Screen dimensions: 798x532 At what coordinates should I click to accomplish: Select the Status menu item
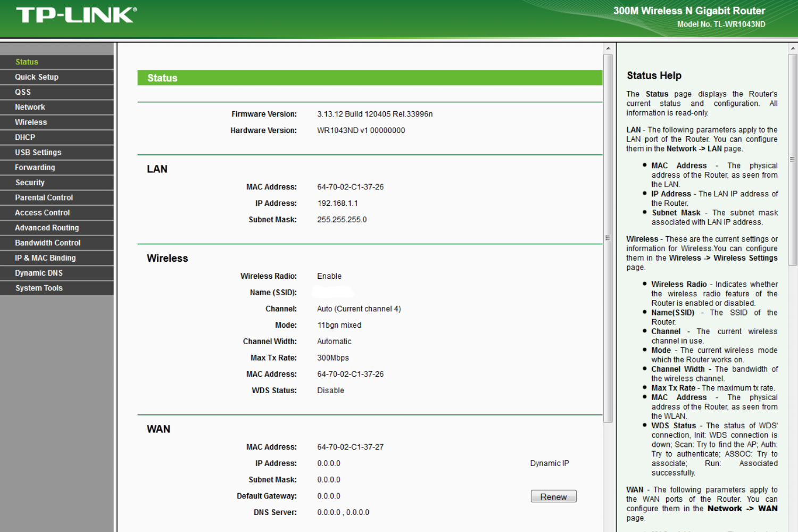(x=27, y=62)
